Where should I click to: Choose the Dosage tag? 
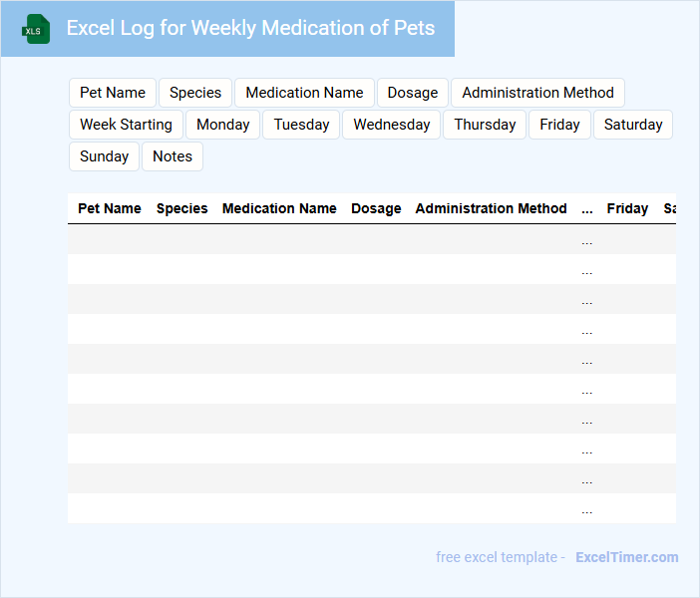413,93
